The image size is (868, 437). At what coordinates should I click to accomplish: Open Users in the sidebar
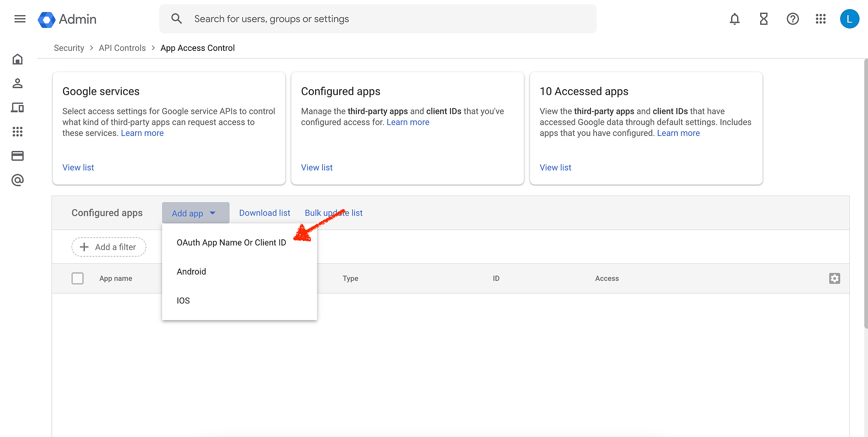tap(18, 83)
